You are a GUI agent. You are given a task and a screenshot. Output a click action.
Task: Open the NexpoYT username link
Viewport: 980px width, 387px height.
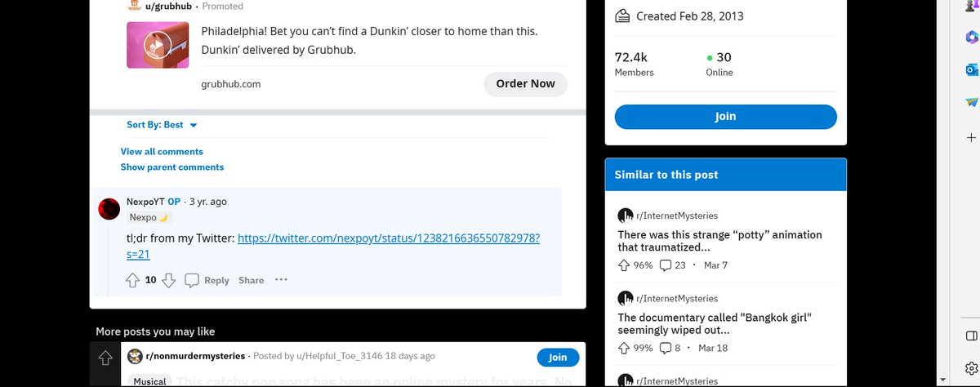coord(145,202)
